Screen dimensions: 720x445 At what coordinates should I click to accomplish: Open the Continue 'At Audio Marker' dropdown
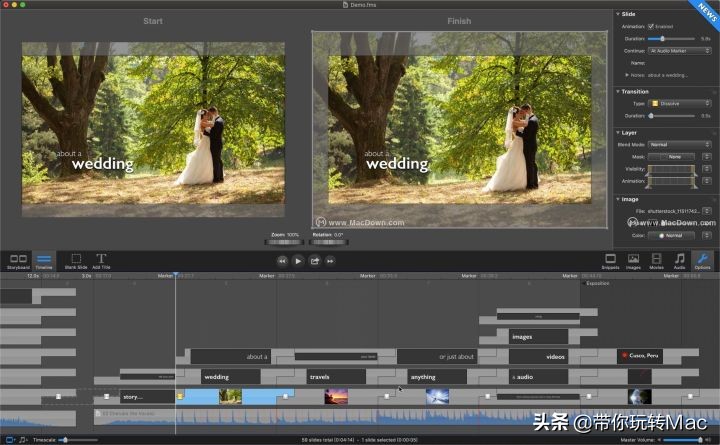[679, 51]
